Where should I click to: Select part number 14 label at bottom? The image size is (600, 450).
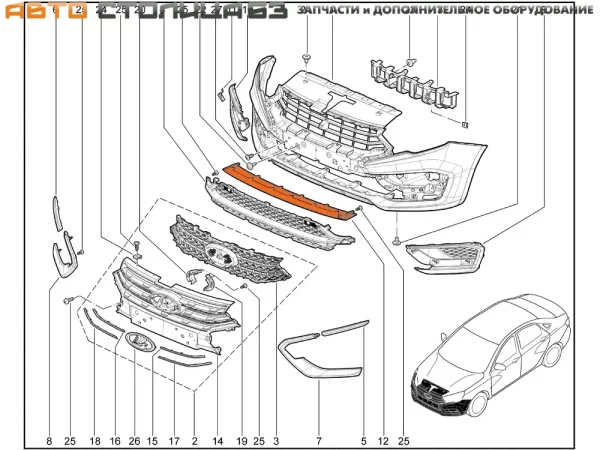(x=216, y=440)
